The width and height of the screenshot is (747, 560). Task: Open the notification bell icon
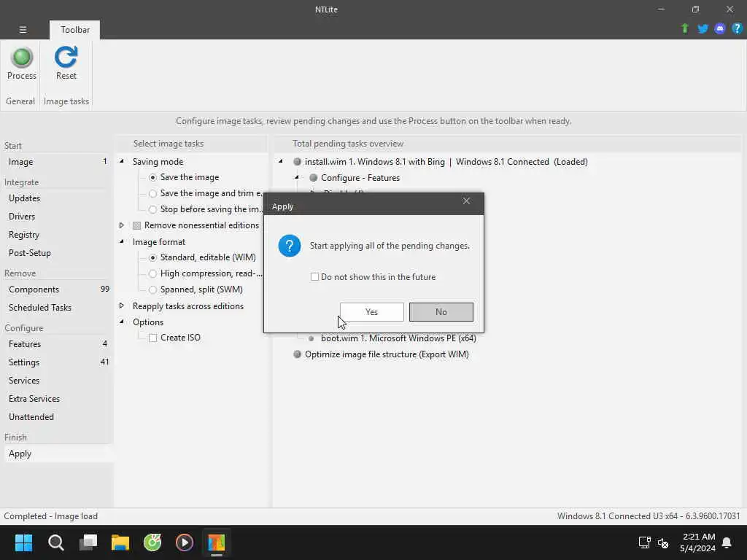click(727, 542)
